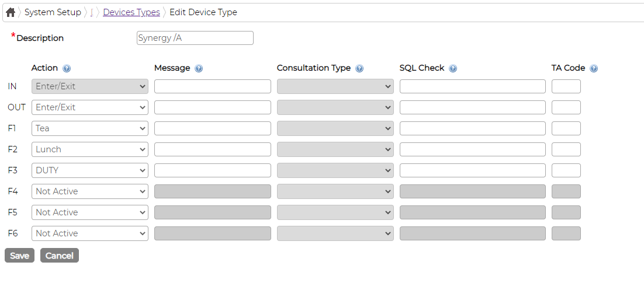Click help icon next to TA Code
This screenshot has height=283, width=644.
pyautogui.click(x=594, y=68)
